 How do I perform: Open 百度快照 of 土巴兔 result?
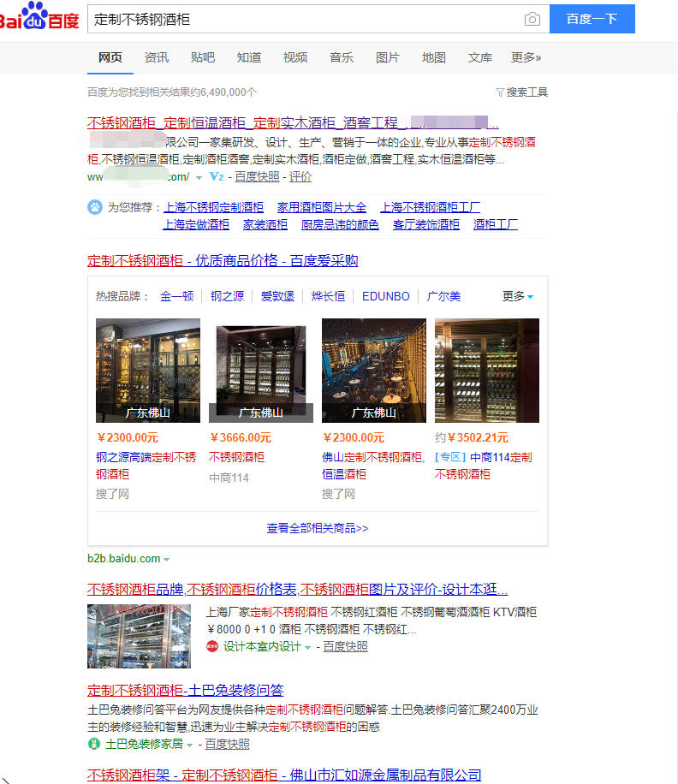(x=227, y=744)
